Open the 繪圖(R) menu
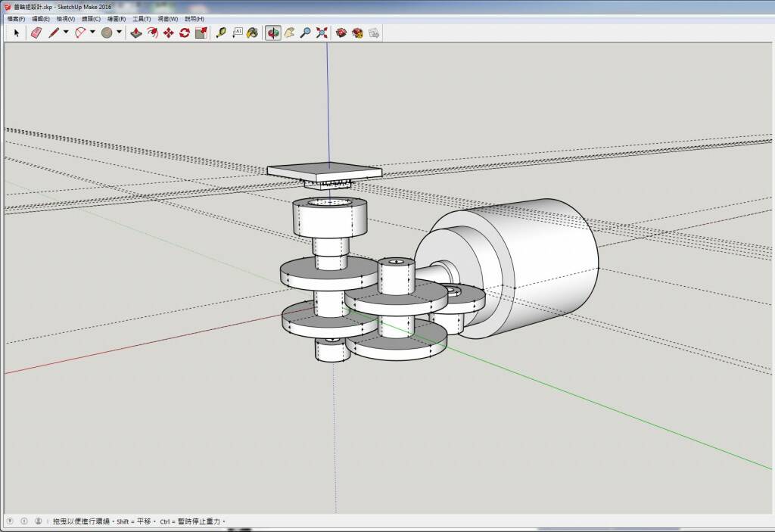This screenshot has height=532, width=775. tap(117, 19)
